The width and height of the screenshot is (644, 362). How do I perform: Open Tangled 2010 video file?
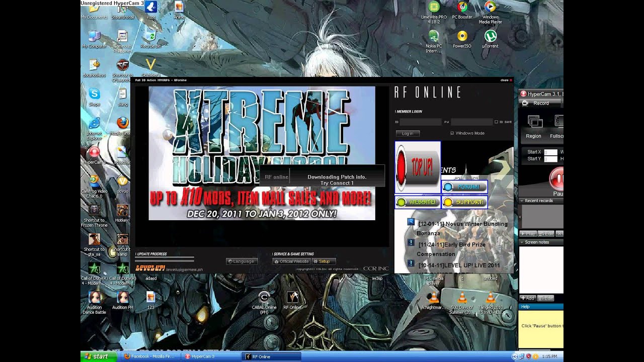pyautogui.click(x=490, y=303)
